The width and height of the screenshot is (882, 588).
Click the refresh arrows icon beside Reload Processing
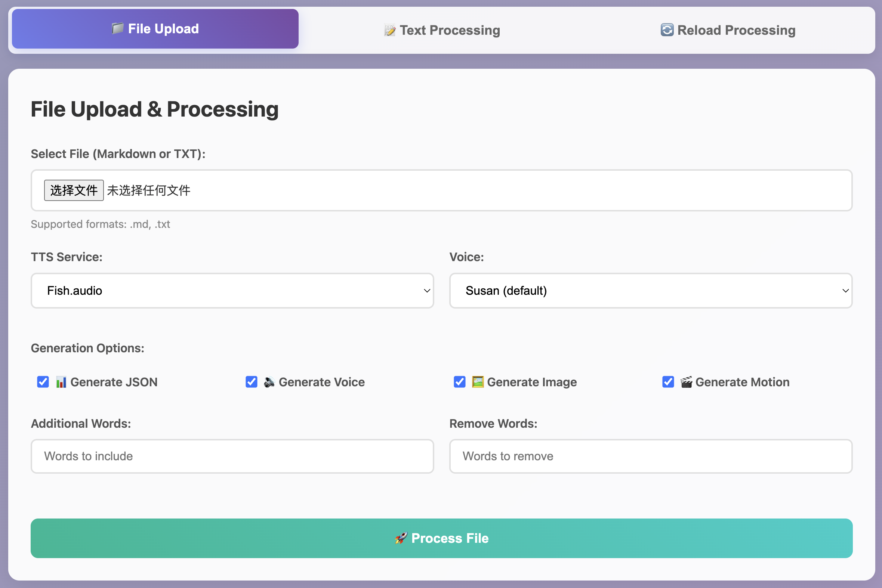[667, 30]
